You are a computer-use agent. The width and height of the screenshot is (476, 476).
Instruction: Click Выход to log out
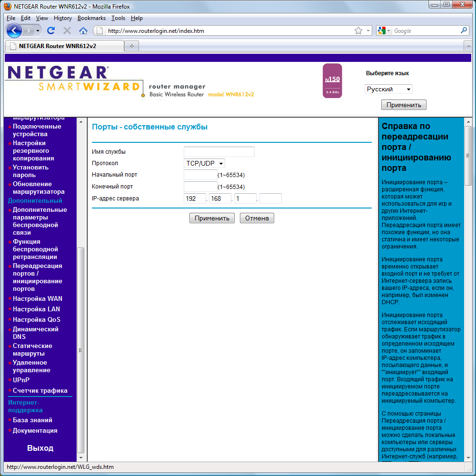click(x=40, y=448)
